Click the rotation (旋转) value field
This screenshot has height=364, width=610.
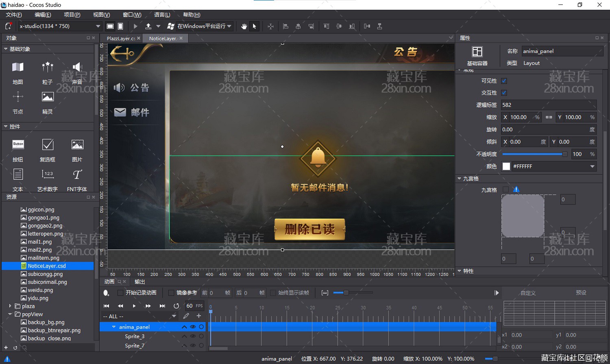tap(549, 130)
